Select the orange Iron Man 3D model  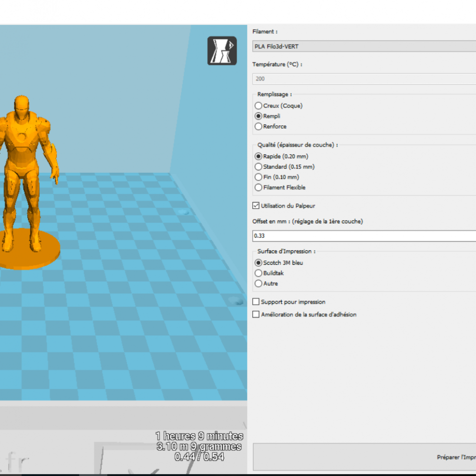[27, 182]
